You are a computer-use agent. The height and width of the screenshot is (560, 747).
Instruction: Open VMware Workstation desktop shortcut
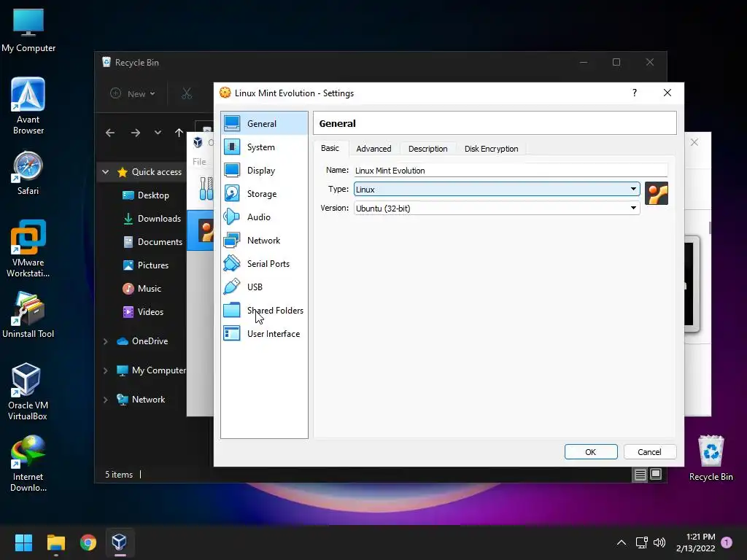(28, 249)
